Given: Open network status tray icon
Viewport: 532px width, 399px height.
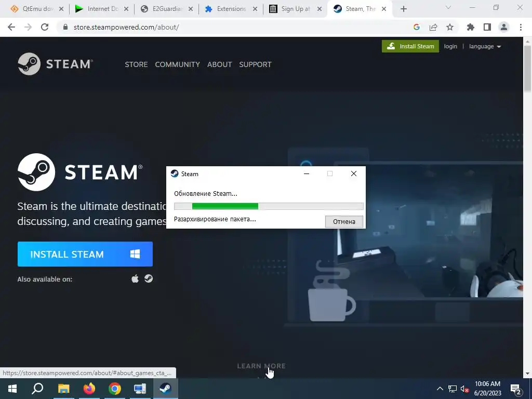Looking at the screenshot, I should click(x=453, y=389).
